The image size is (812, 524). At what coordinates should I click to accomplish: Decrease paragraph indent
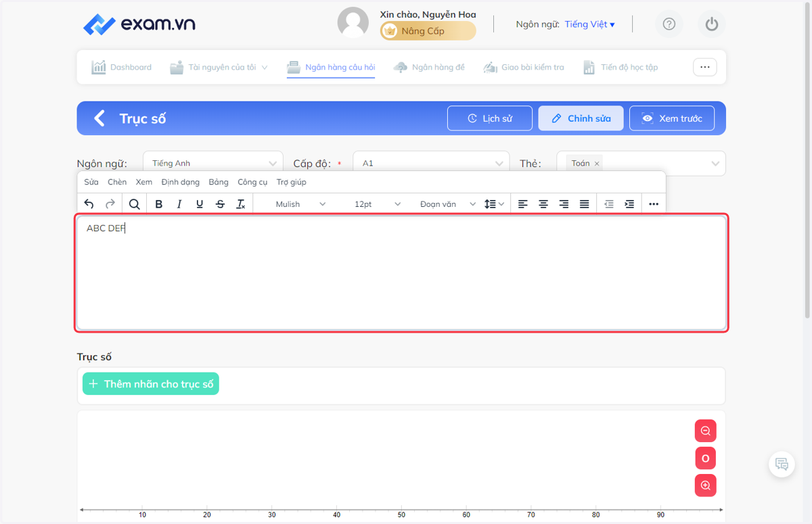[609, 204]
